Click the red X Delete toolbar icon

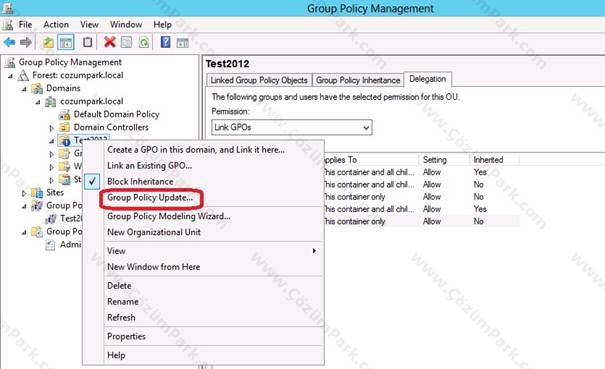[x=110, y=42]
